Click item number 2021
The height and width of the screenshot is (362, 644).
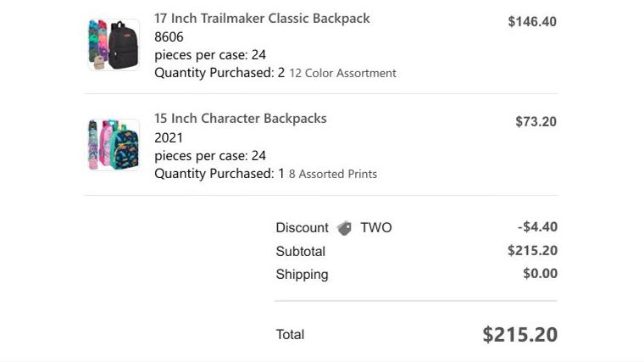[x=169, y=137]
